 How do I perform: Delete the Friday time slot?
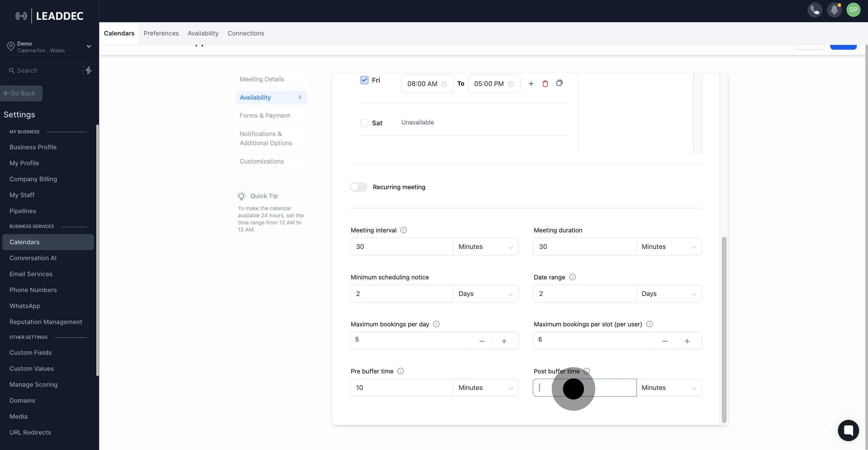tap(545, 84)
